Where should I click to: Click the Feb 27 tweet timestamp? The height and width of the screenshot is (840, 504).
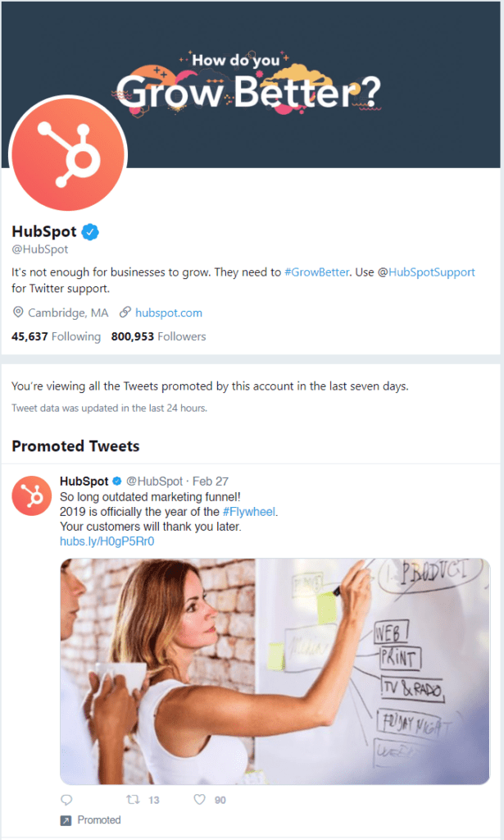pyautogui.click(x=211, y=482)
